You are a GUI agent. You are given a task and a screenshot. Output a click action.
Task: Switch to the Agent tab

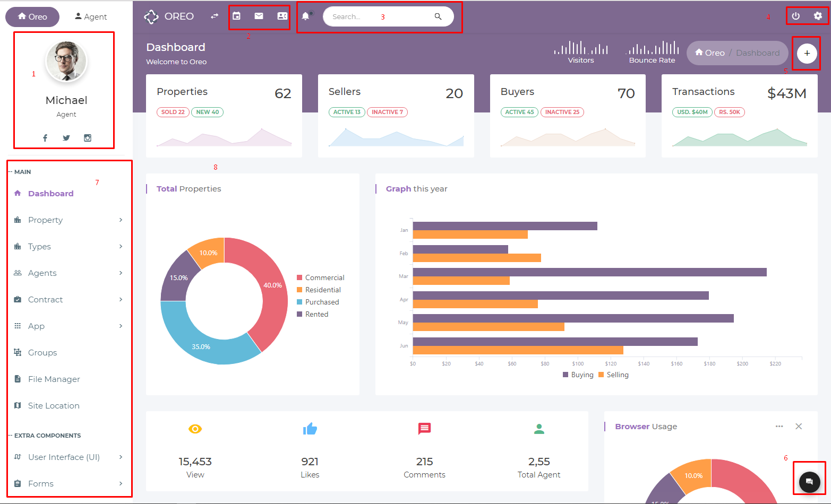coord(91,16)
